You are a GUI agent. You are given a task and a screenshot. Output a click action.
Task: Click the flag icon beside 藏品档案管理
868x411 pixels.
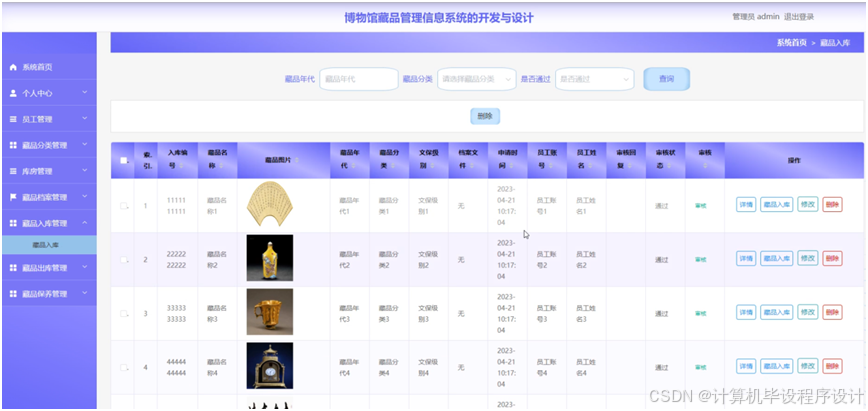click(x=13, y=197)
